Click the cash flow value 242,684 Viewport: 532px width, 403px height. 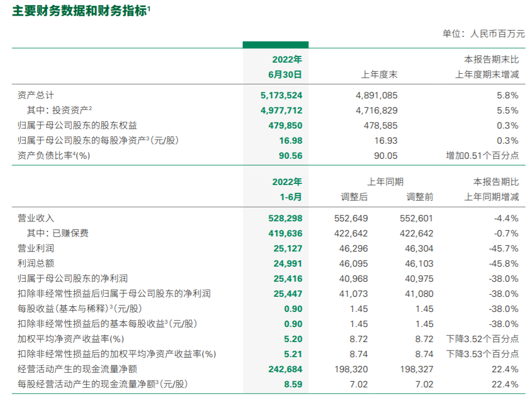[286, 369]
